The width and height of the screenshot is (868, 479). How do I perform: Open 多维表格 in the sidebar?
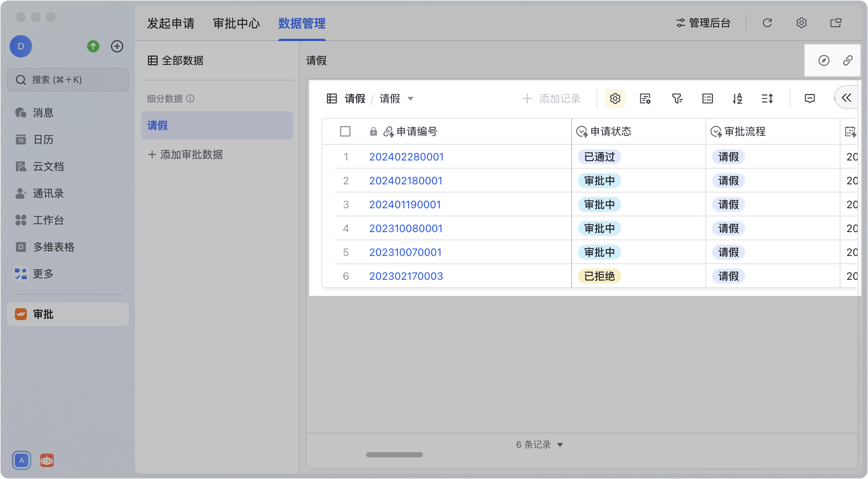point(68,247)
